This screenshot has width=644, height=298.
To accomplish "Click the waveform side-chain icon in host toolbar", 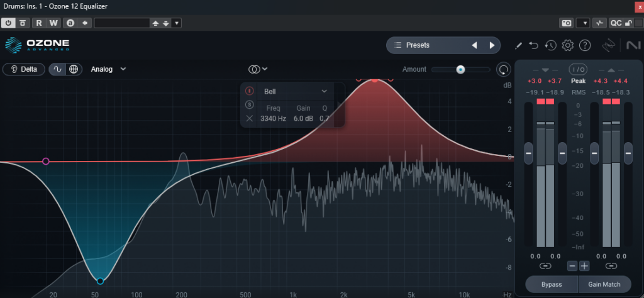I will click(600, 23).
